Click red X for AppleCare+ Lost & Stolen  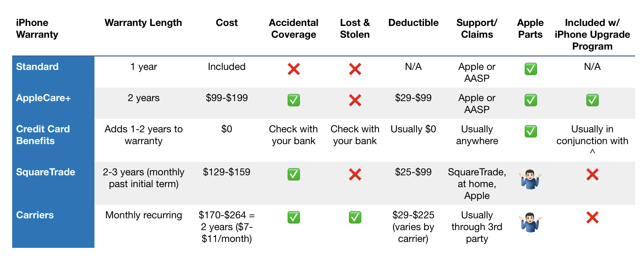click(355, 100)
